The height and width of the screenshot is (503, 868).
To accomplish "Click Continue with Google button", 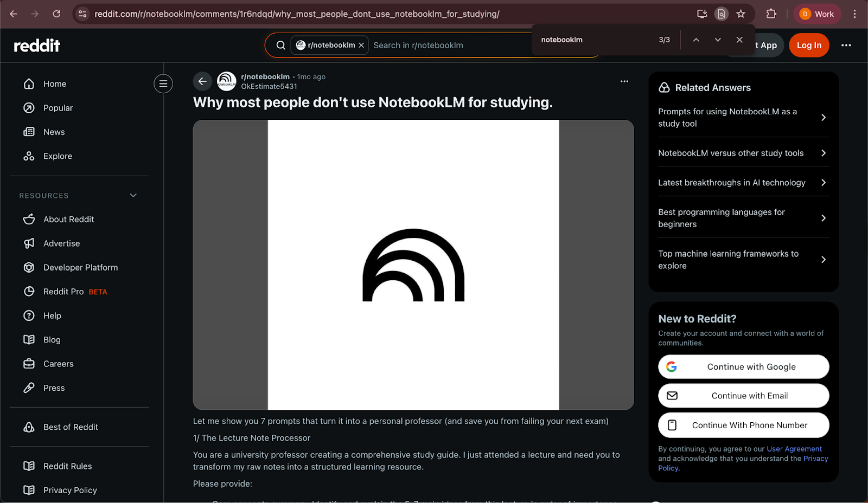I will point(744,367).
